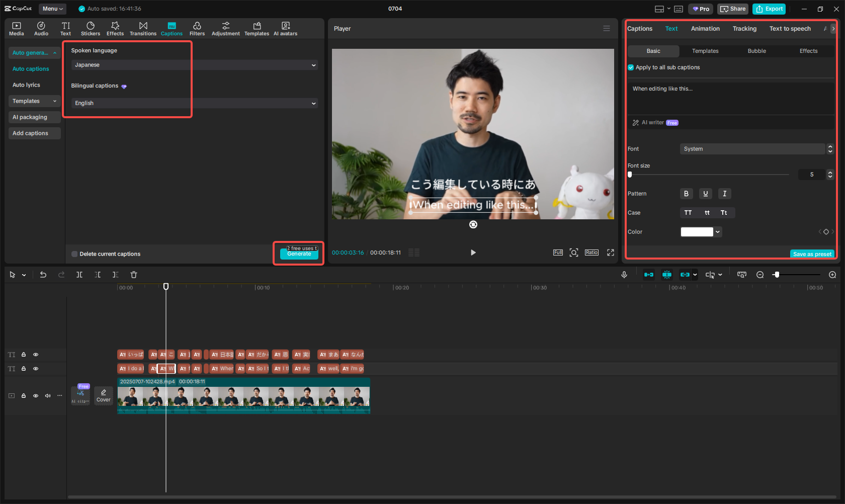
Task: Select the Transitions tool
Action: pyautogui.click(x=143, y=28)
